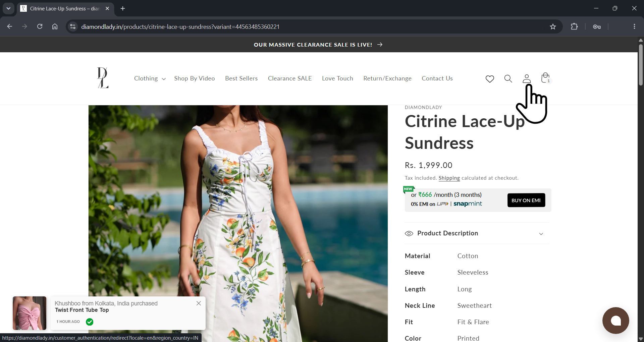Viewport: 644px width, 342px height.
Task: Open Return/Exchange page
Action: pyautogui.click(x=387, y=78)
